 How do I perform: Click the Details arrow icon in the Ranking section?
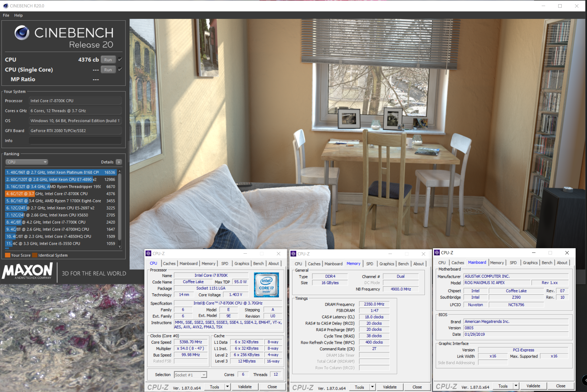coord(119,162)
